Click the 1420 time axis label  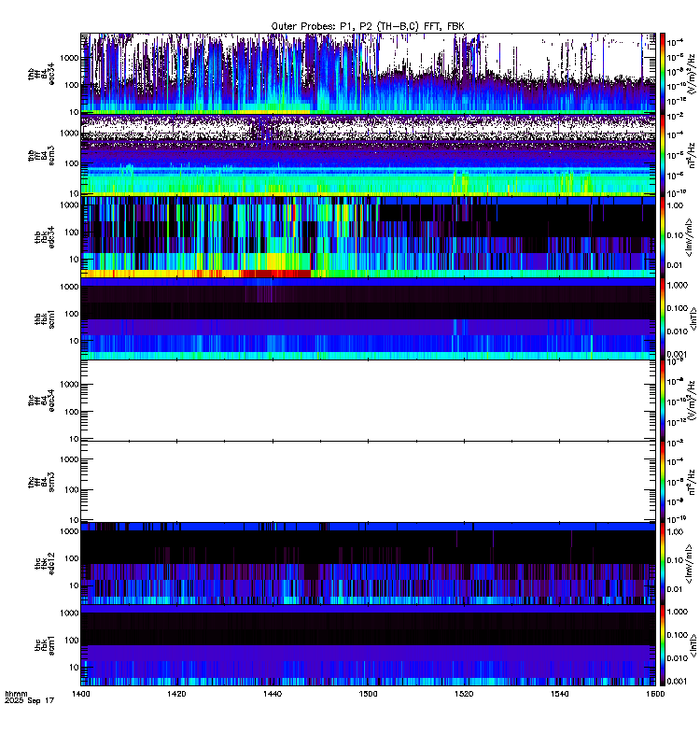coord(176,694)
